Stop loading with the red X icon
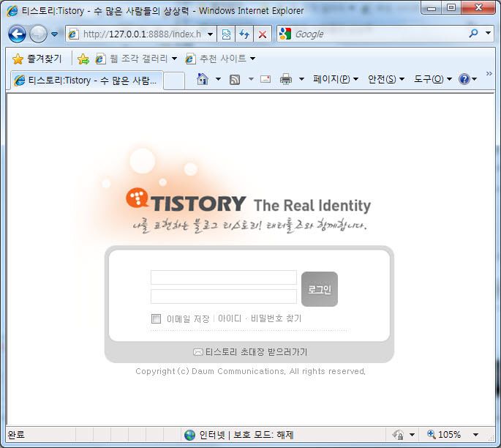The width and height of the screenshot is (501, 448). (263, 34)
